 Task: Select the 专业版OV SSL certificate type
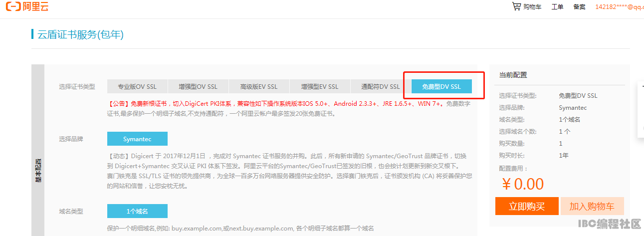click(137, 86)
